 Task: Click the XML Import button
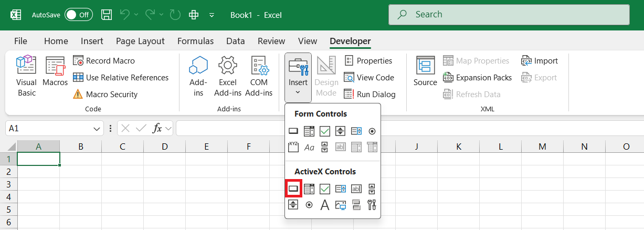click(x=540, y=61)
